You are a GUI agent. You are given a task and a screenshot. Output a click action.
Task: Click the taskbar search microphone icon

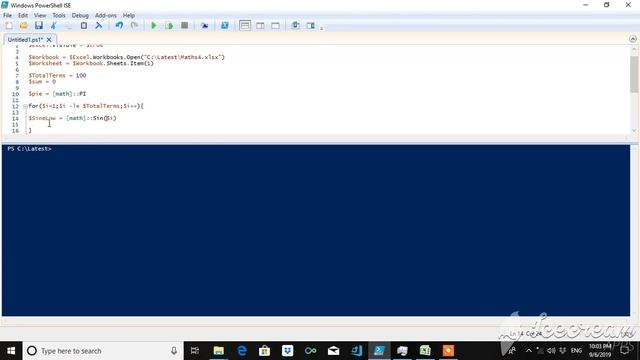[x=174, y=351]
